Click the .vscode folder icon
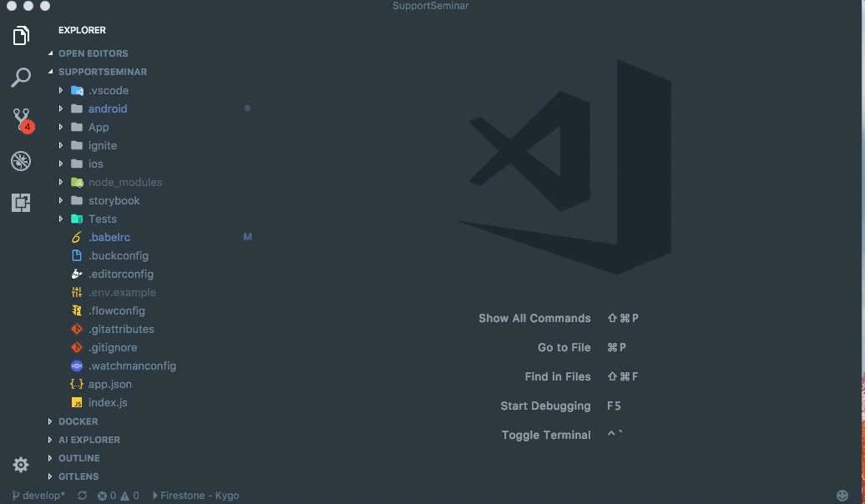Image resolution: width=865 pixels, height=504 pixels. point(77,90)
